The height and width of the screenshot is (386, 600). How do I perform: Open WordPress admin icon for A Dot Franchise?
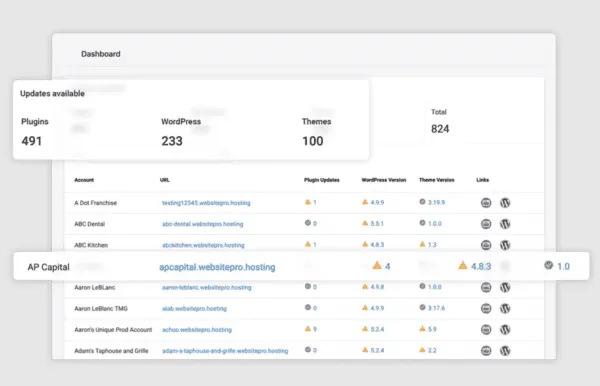505,203
